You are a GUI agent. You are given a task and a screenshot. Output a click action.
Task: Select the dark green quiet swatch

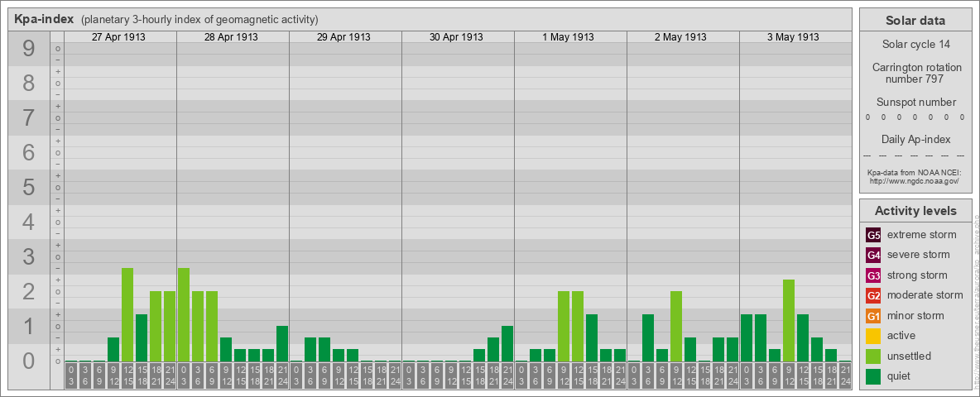[873, 375]
